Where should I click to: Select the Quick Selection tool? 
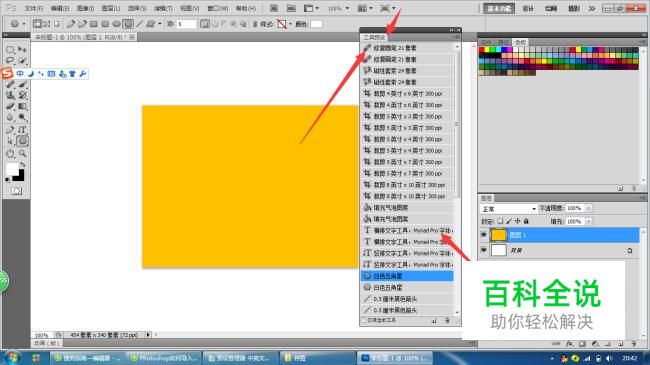[x=22, y=61]
